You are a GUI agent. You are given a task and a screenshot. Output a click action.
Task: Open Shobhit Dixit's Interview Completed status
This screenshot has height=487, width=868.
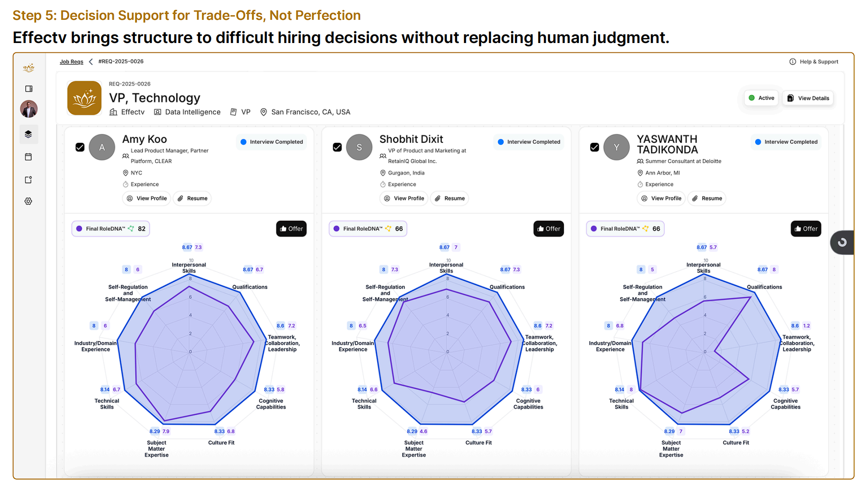point(529,142)
